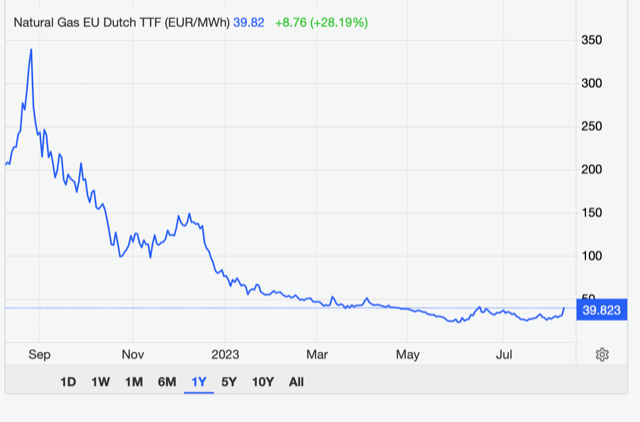Image resolution: width=640 pixels, height=422 pixels.
Task: Click the 39.823 current price axis tag
Action: 603,310
